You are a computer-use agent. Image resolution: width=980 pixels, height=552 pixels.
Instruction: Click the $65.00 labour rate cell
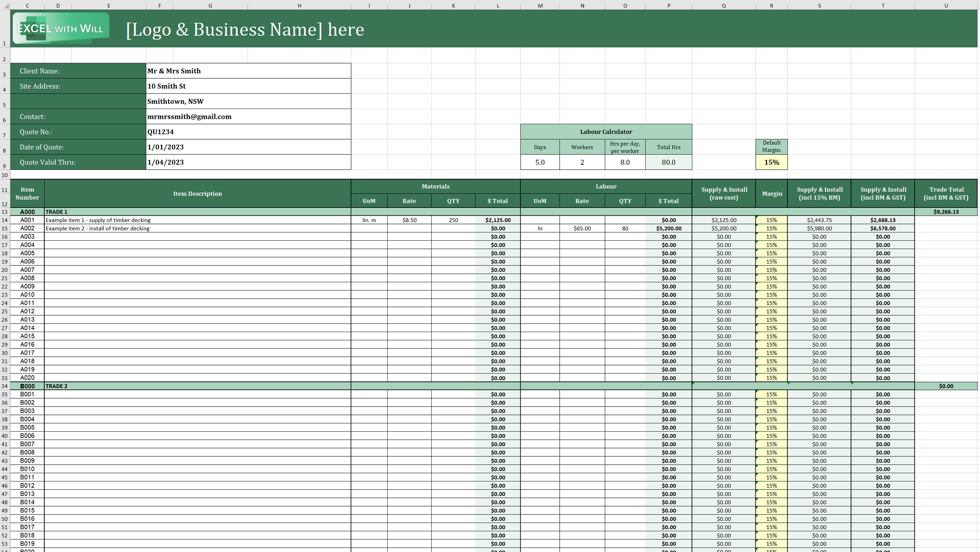[x=582, y=228]
